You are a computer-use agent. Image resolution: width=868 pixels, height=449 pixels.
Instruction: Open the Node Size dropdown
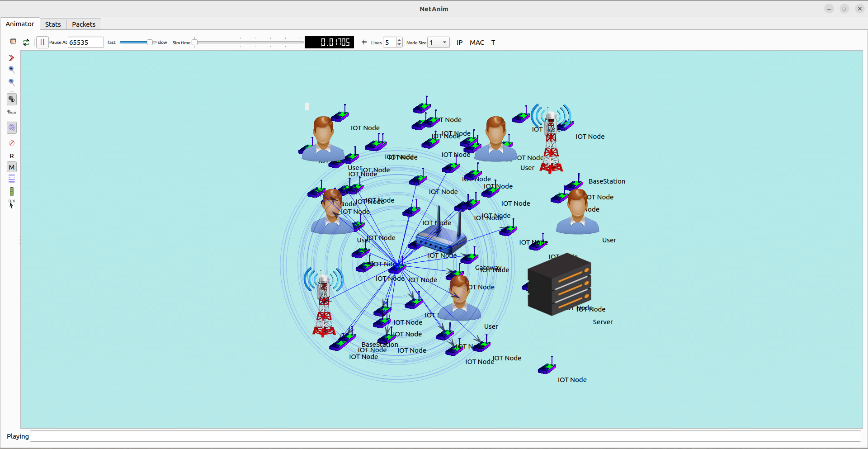[x=444, y=43]
